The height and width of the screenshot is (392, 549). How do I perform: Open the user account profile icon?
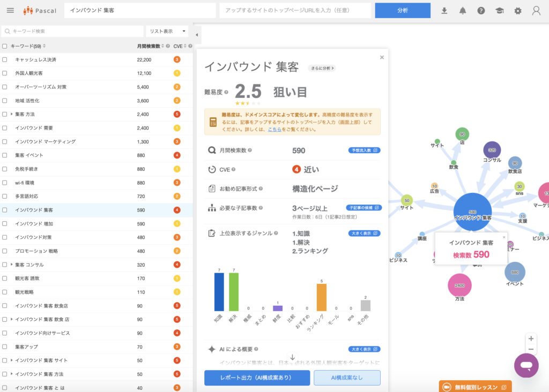[x=536, y=11]
